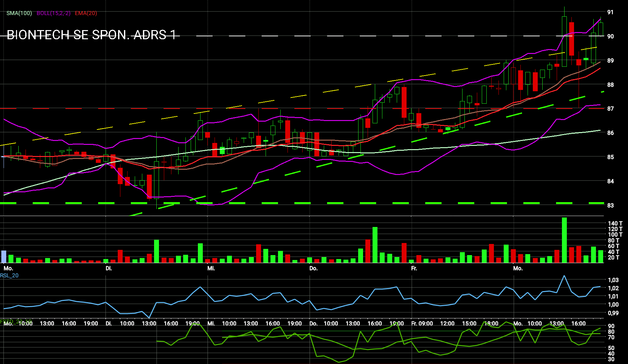
Task: Click the 0,99 RSL axis label
Action: pyautogui.click(x=613, y=313)
